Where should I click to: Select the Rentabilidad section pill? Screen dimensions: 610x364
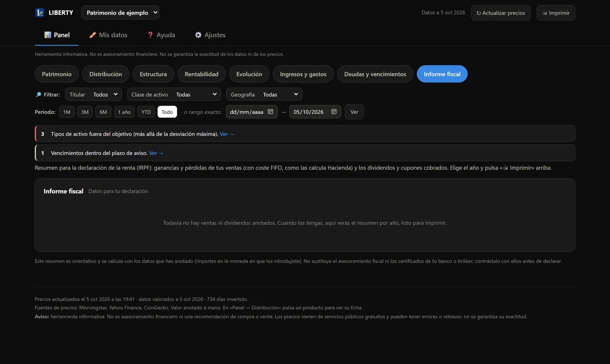pyautogui.click(x=201, y=74)
